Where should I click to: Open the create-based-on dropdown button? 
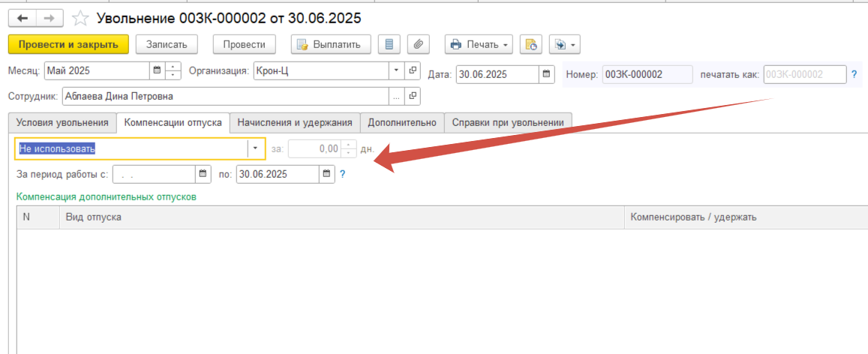[565, 44]
